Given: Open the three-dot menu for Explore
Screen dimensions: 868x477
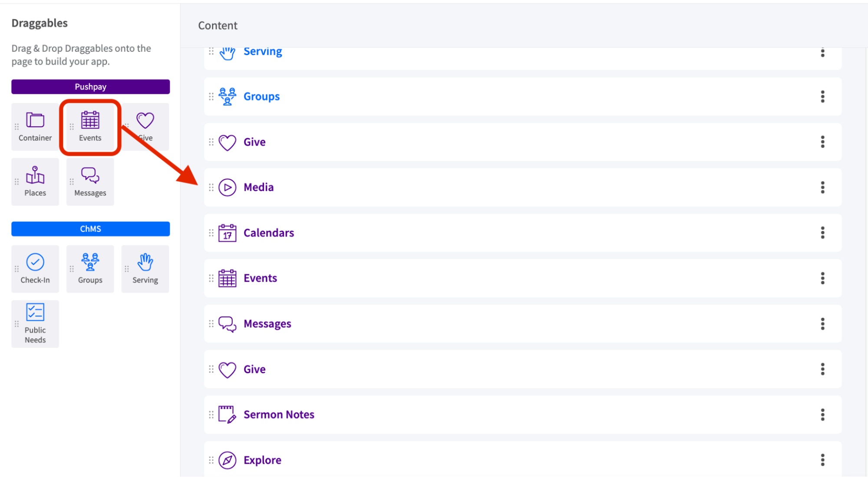Looking at the screenshot, I should tap(823, 459).
